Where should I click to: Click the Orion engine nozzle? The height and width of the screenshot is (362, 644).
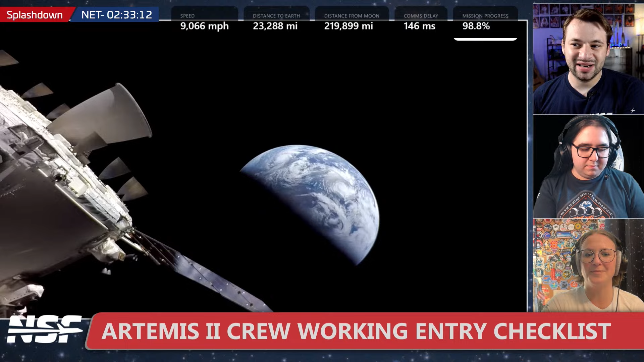pyautogui.click(x=107, y=116)
